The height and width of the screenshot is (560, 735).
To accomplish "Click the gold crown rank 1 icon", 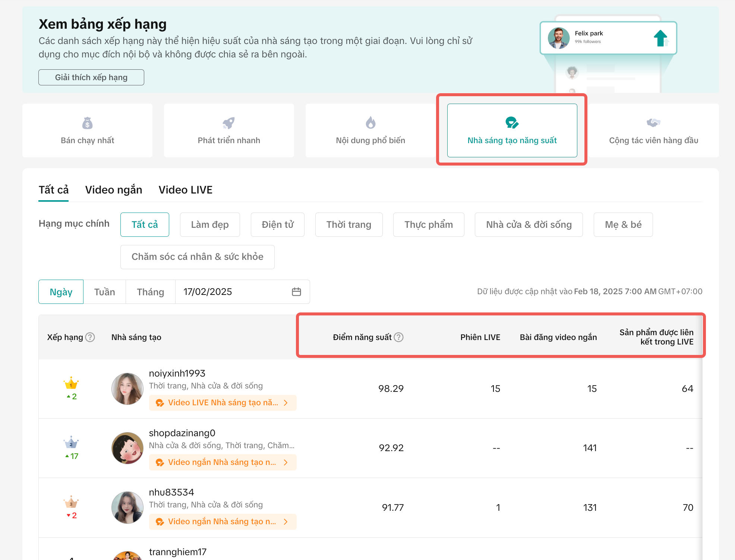I will click(x=71, y=383).
